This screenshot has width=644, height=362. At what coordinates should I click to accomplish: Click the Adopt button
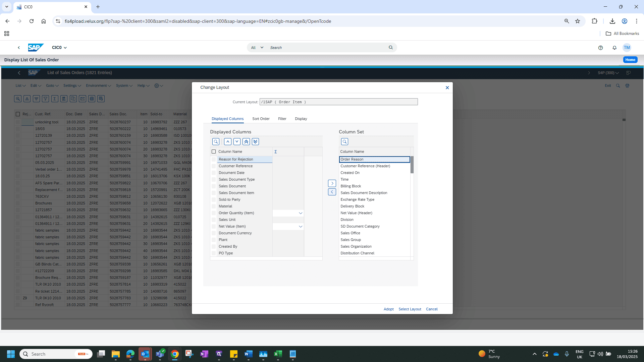pyautogui.click(x=389, y=309)
